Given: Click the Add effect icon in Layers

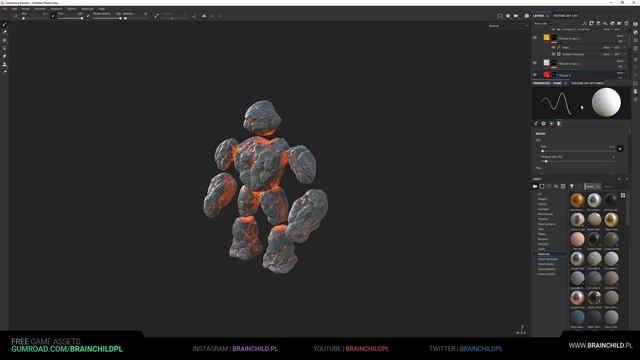Looking at the screenshot, I should pos(584,23).
